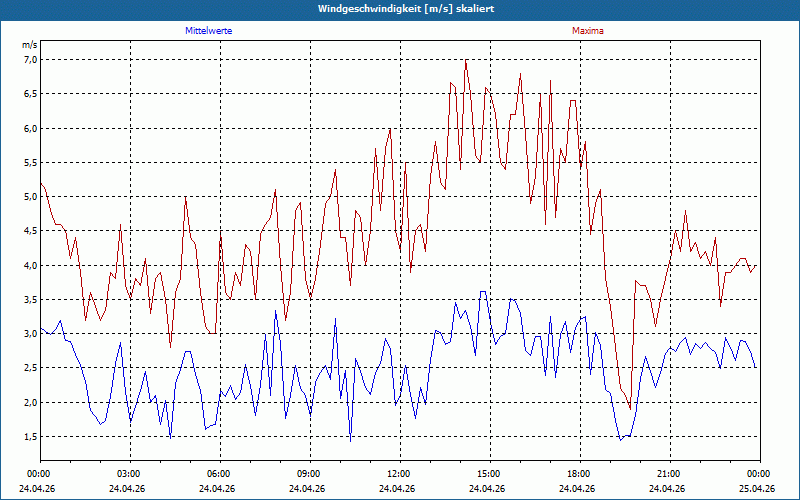Click the '1,5' y-axis value
The width and height of the screenshot is (800, 500).
[31, 436]
